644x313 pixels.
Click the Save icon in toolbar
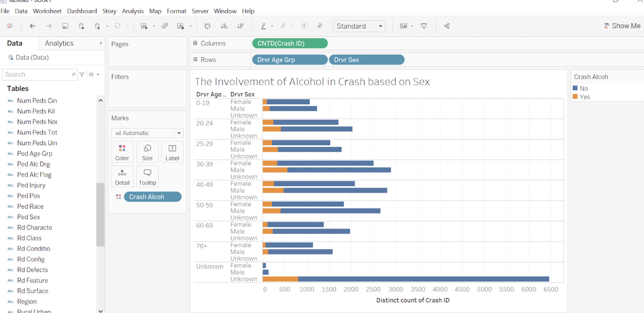coord(65,26)
